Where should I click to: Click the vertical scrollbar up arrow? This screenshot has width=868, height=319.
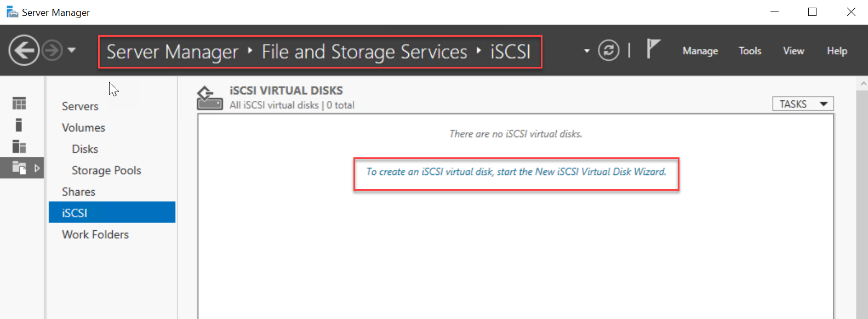tap(863, 84)
